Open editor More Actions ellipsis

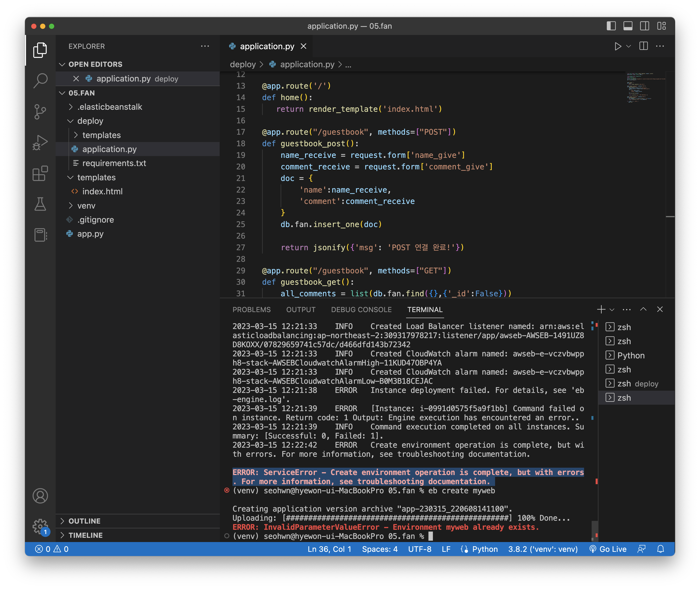pos(660,46)
